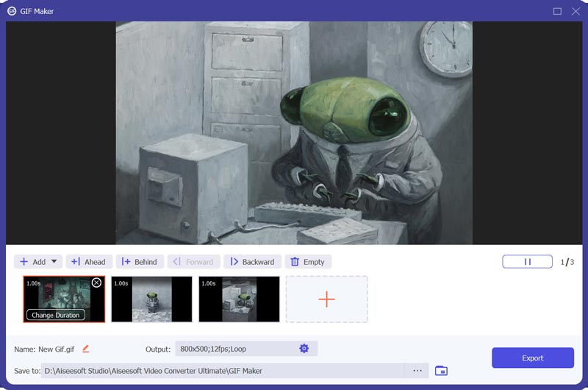This screenshot has height=390, width=588.
Task: Export the GIF
Action: pyautogui.click(x=532, y=358)
